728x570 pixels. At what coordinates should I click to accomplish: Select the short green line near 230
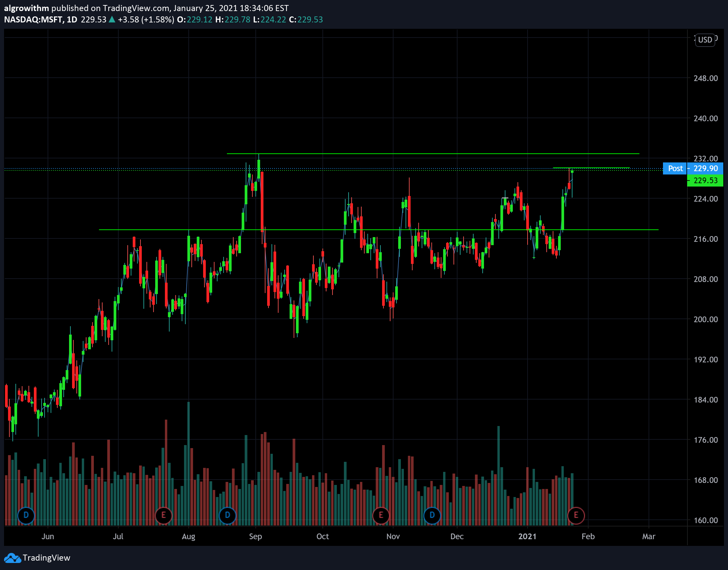(x=591, y=168)
